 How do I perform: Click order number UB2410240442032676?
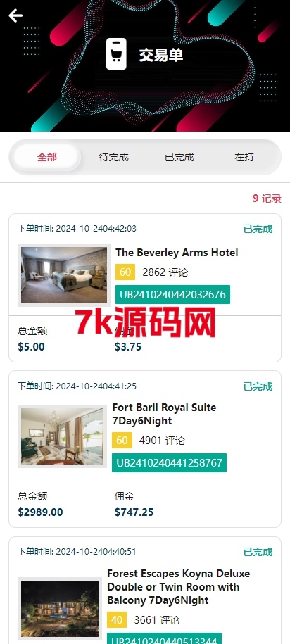172,294
